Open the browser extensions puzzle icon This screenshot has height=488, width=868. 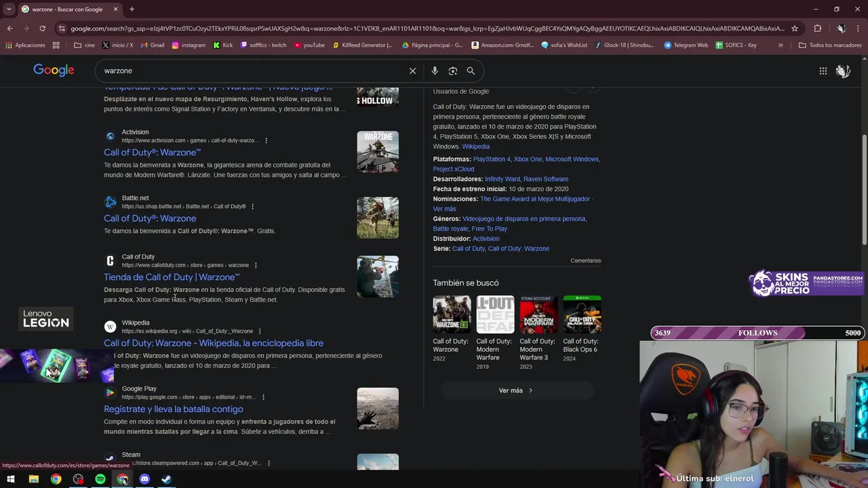coord(817,28)
